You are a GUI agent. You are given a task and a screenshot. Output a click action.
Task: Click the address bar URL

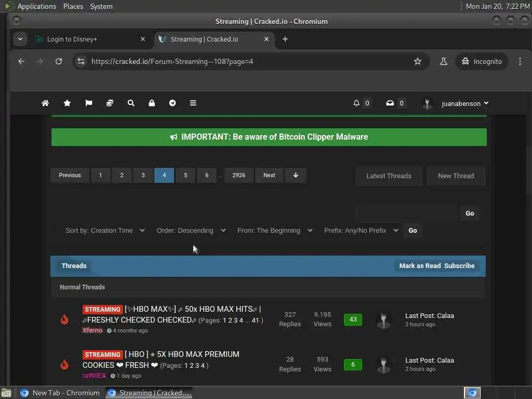point(172,61)
